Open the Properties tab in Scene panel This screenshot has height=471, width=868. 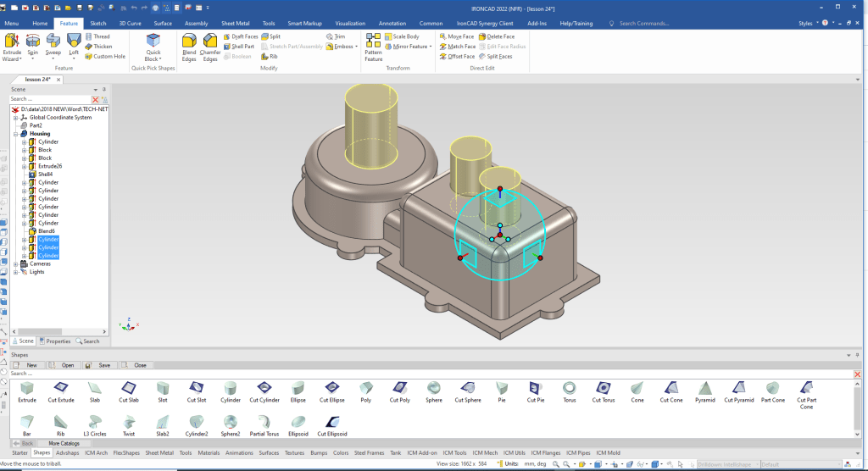(55, 341)
